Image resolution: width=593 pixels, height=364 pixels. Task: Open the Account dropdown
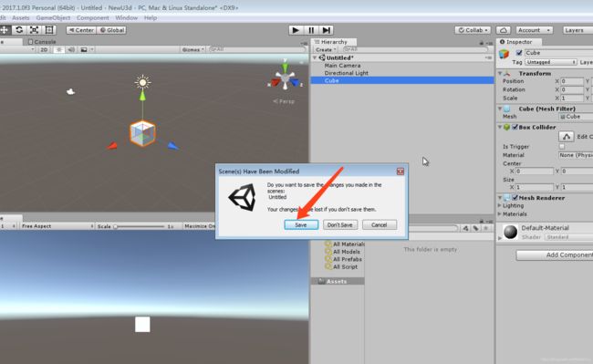click(x=534, y=30)
